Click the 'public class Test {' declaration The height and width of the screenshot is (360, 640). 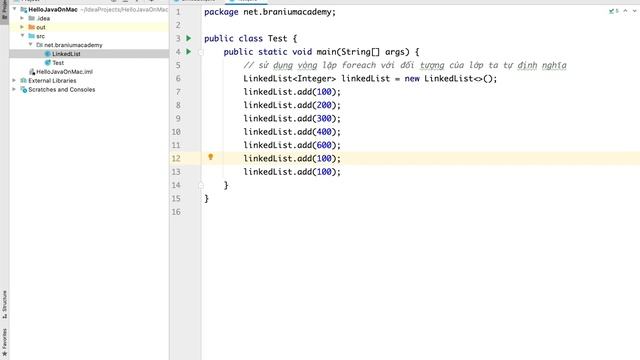coord(251,39)
